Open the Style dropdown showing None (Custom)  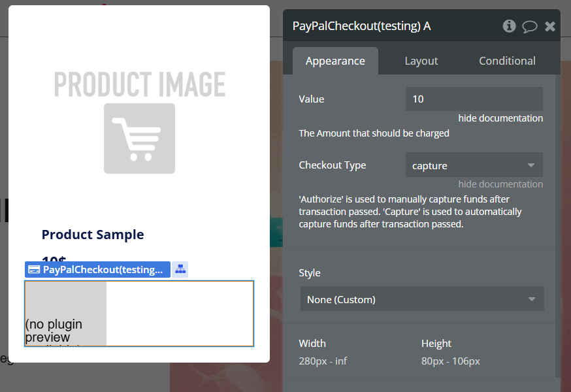[422, 299]
